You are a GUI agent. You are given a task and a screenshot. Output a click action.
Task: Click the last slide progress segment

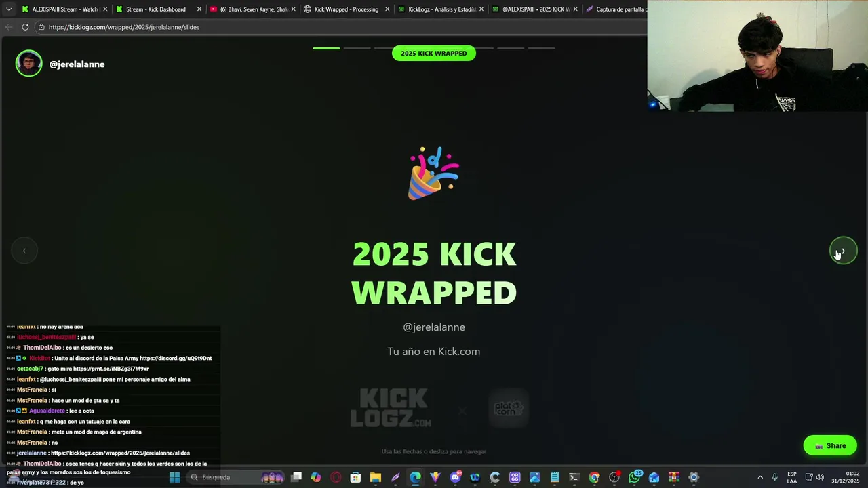(x=541, y=48)
